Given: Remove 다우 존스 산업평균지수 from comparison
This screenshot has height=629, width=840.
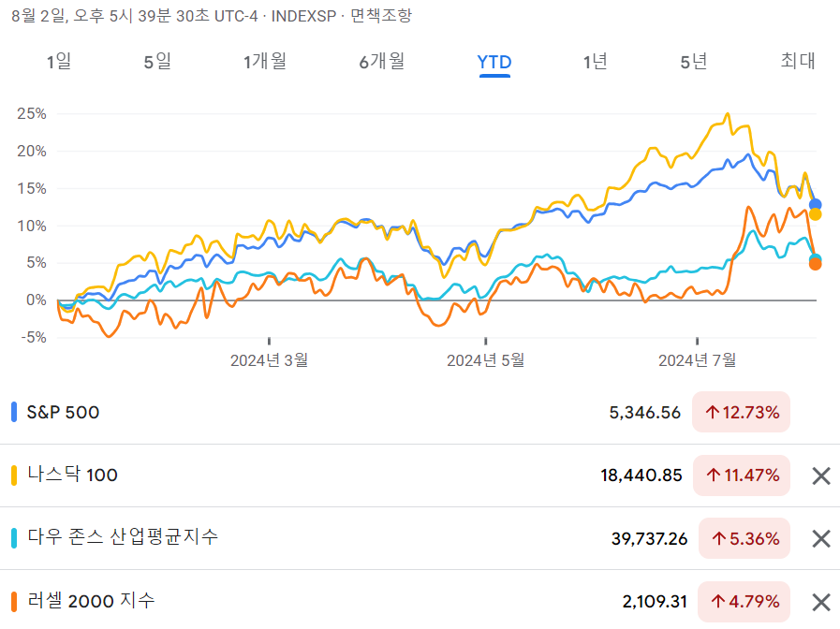Looking at the screenshot, I should click(820, 538).
